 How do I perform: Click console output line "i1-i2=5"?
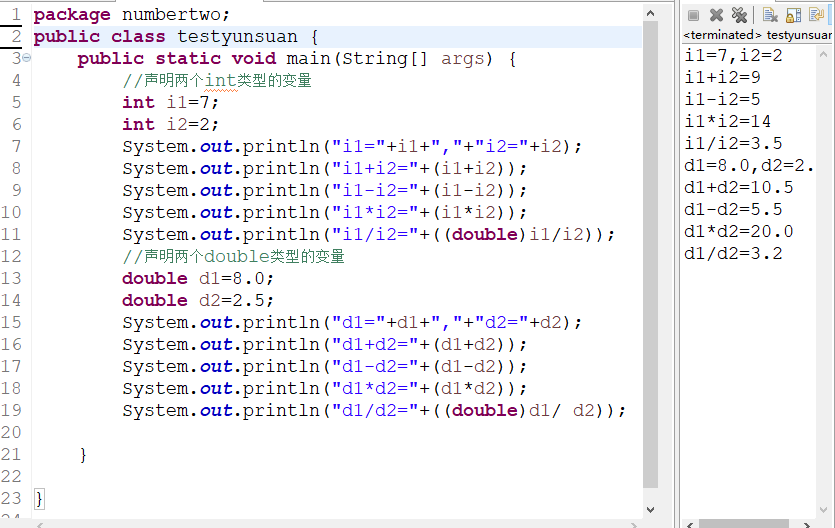point(723,100)
